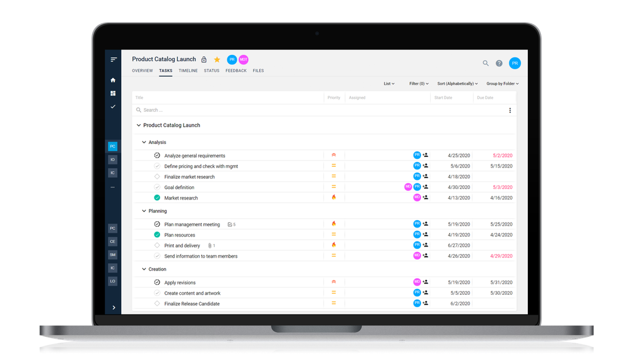Switch to the Timeline tab
This screenshot has height=364, width=633.
[188, 70]
